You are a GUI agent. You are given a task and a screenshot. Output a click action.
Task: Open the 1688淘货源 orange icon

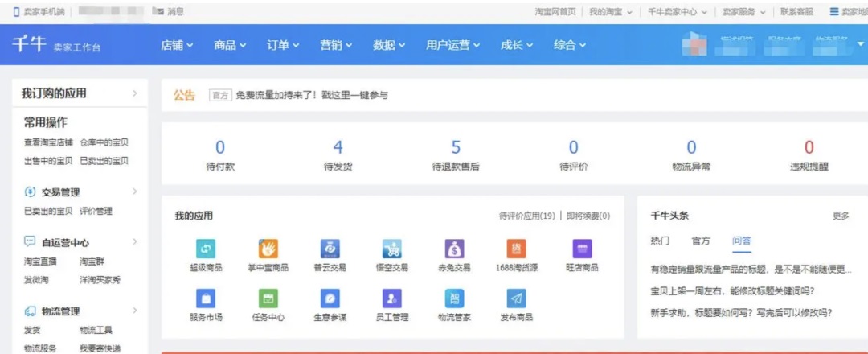click(517, 249)
